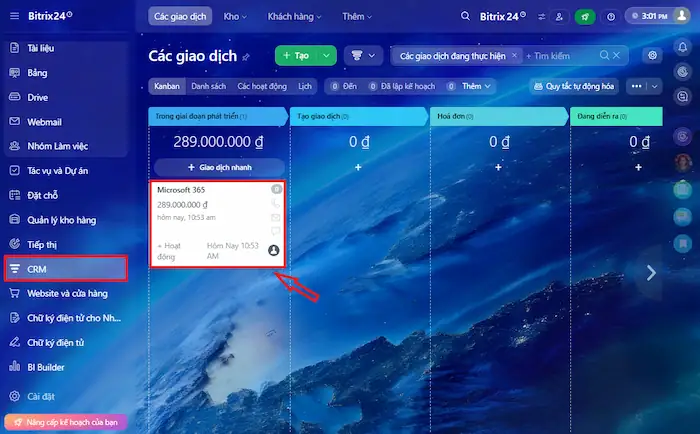700x434 pixels.
Task: Click the green rocket upgrade icon
Action: pos(585,17)
